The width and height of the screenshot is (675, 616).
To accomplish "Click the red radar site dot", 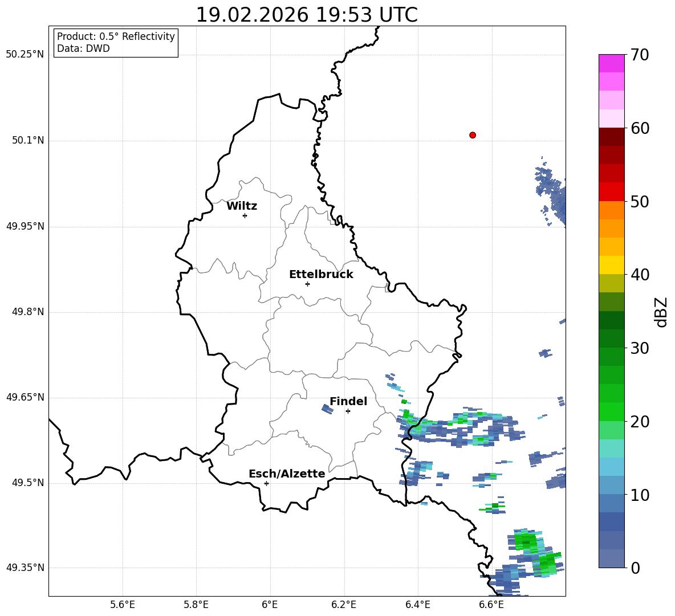I will point(473,135).
